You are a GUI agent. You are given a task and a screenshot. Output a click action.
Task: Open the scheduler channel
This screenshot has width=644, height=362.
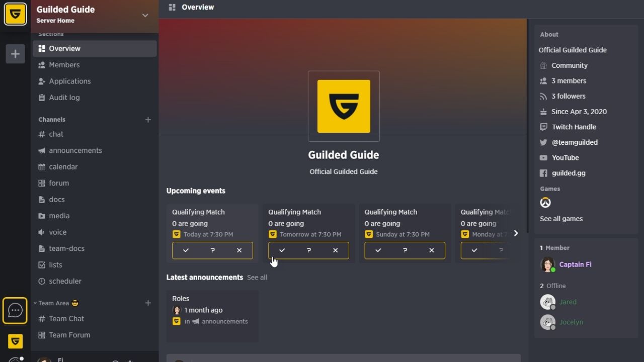click(x=95, y=281)
